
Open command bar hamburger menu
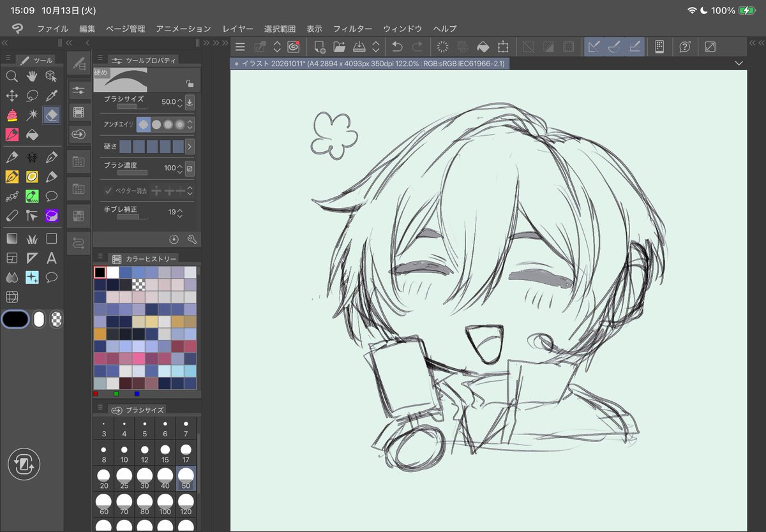point(240,47)
